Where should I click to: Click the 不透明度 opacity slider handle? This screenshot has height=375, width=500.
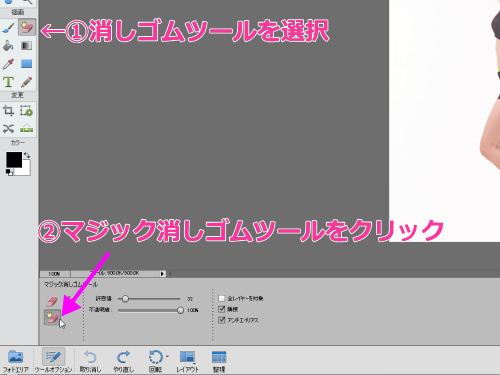(180, 310)
